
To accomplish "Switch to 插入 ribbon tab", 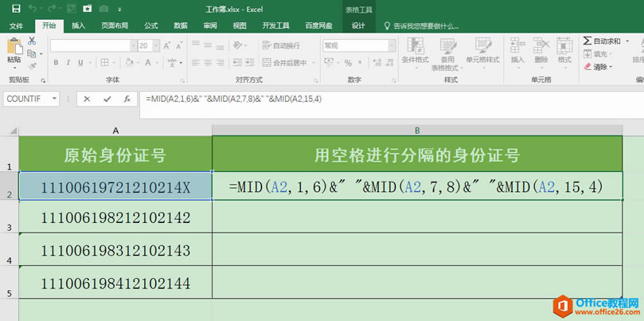I will click(79, 26).
